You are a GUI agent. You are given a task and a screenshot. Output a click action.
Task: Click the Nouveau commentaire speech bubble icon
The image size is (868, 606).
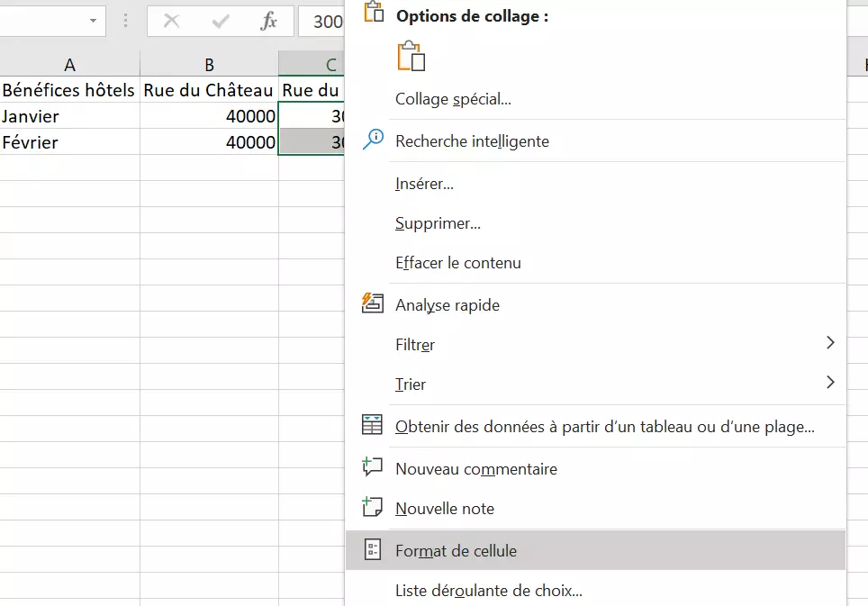[372, 467]
